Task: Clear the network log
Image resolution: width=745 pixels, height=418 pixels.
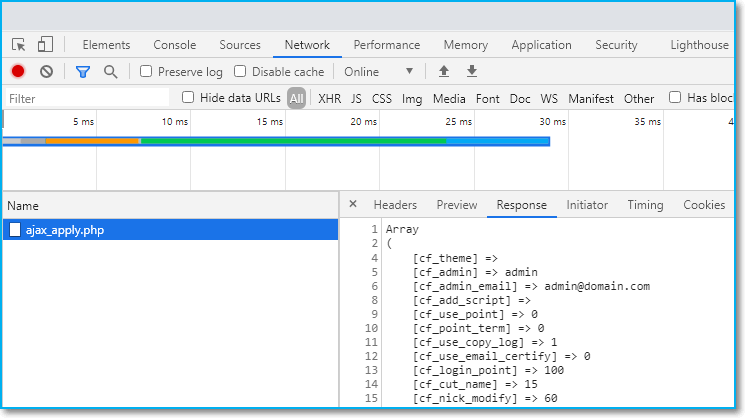Action: coord(46,72)
